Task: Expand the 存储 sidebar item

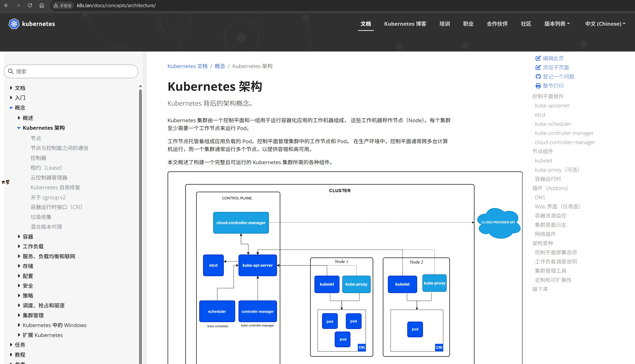Action: [x=19, y=266]
